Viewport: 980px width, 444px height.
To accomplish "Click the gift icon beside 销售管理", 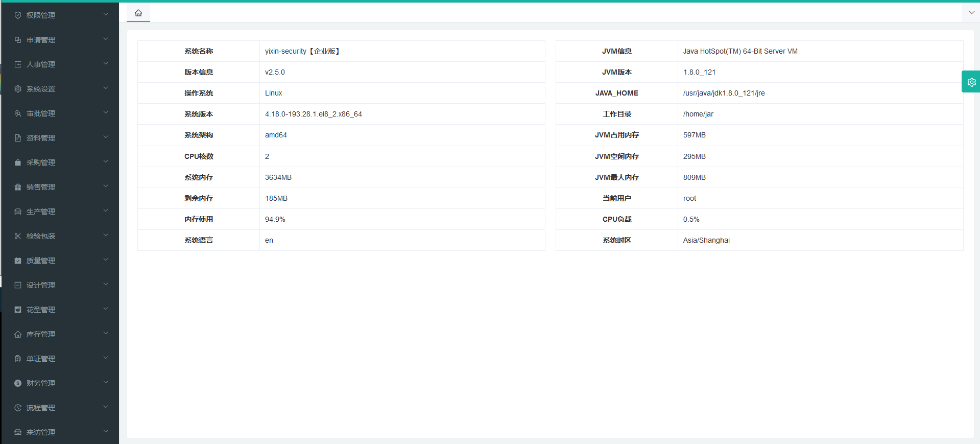I will [18, 187].
